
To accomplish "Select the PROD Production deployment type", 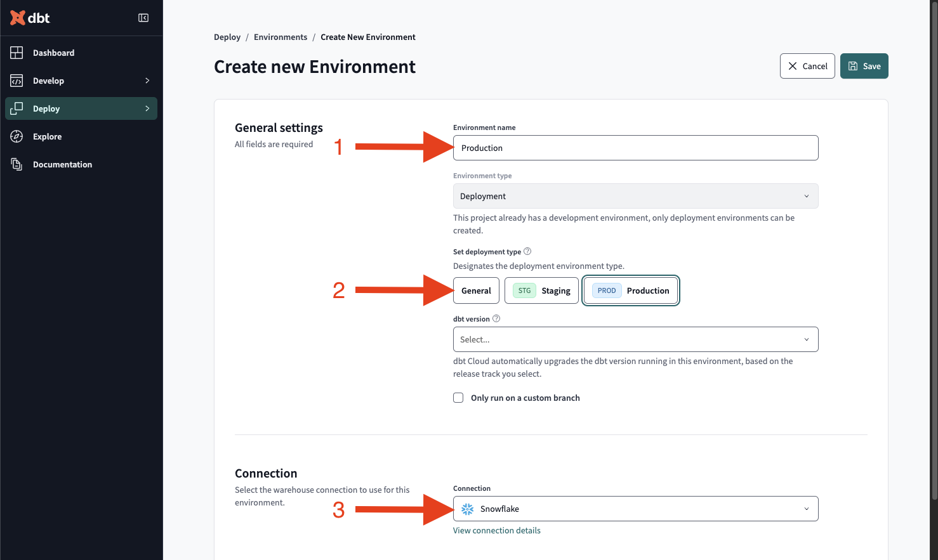I will point(631,290).
